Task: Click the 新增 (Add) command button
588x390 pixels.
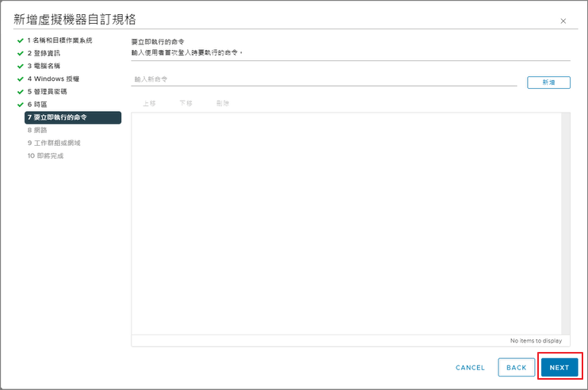Action: coord(548,82)
